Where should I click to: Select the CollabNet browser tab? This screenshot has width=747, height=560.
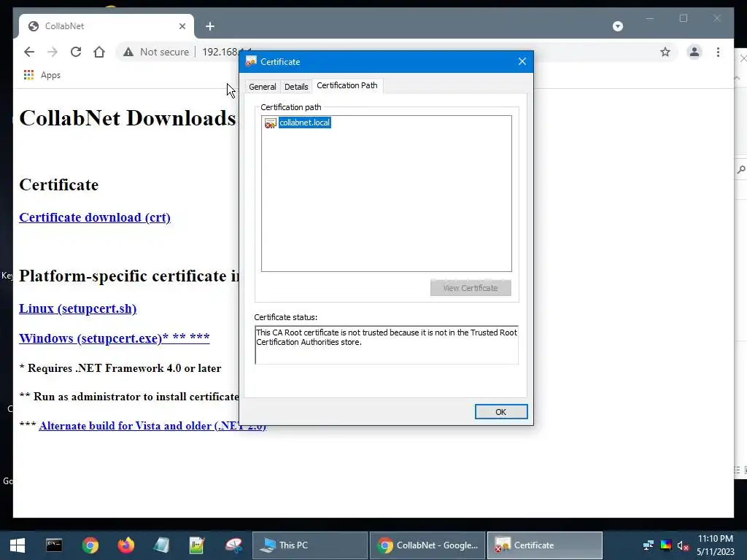click(x=107, y=26)
